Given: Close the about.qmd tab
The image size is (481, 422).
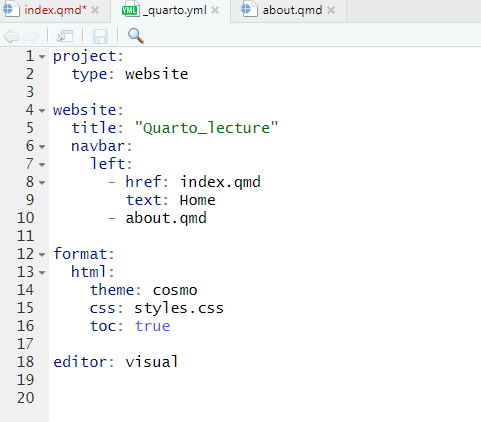Looking at the screenshot, I should (331, 10).
